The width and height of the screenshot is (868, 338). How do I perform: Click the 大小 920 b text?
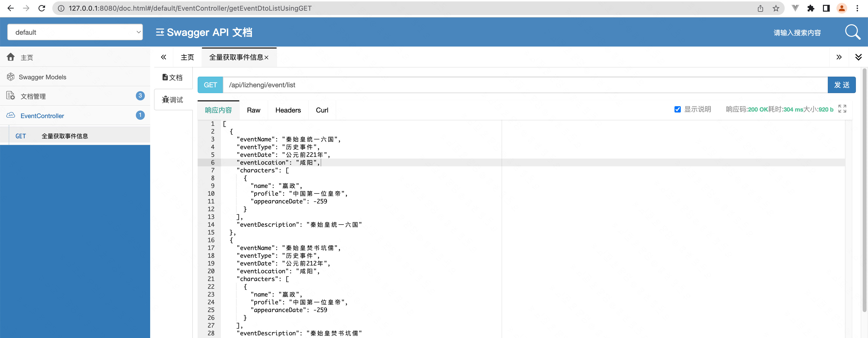[x=818, y=109]
